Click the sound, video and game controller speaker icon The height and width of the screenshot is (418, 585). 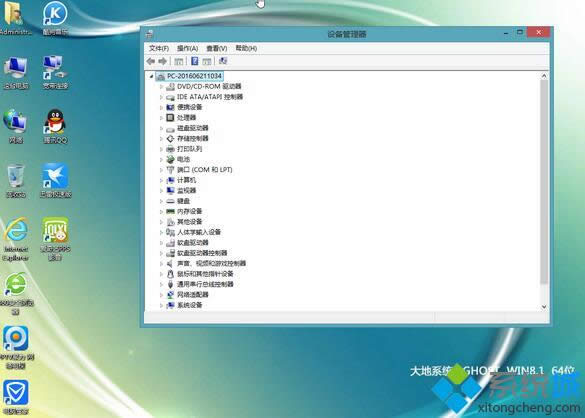[170, 264]
